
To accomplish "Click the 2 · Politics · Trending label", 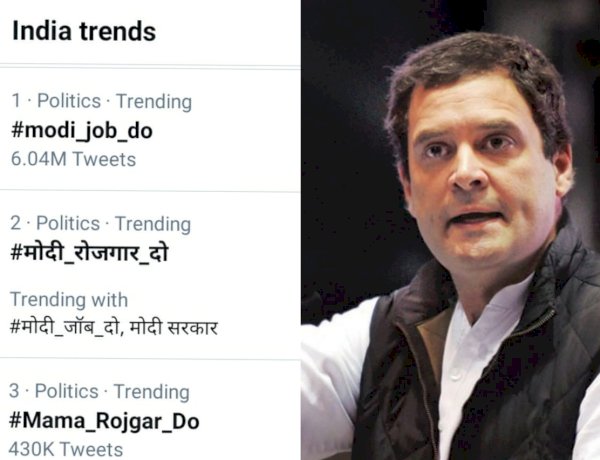I will (101, 223).
